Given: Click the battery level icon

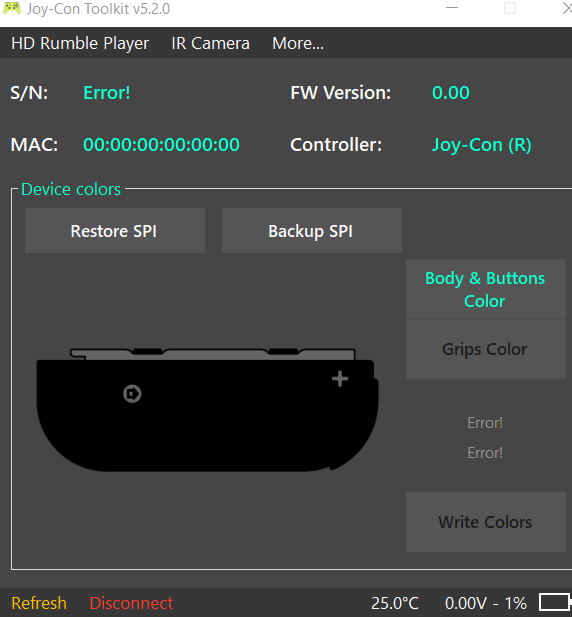Looking at the screenshot, I should (x=555, y=602).
